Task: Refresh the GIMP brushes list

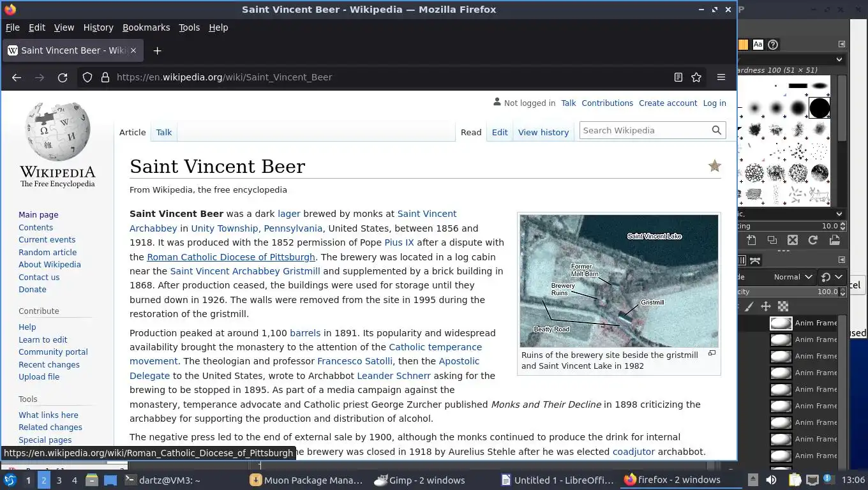Action: [x=813, y=241]
